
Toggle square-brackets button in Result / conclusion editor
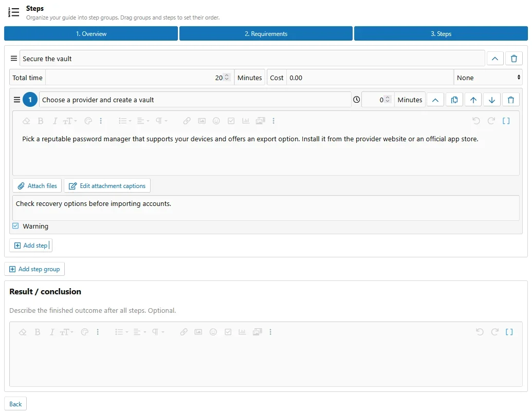click(x=509, y=332)
